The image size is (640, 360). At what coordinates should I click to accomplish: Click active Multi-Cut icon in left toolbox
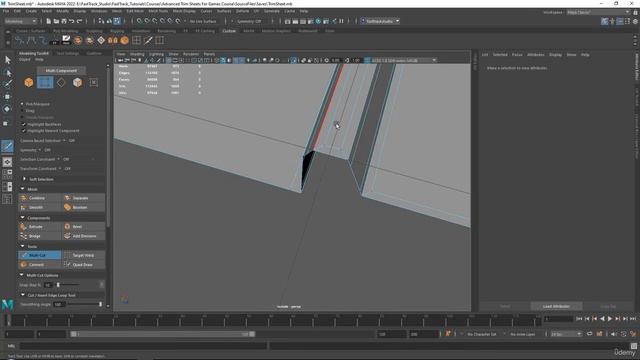pos(7,146)
